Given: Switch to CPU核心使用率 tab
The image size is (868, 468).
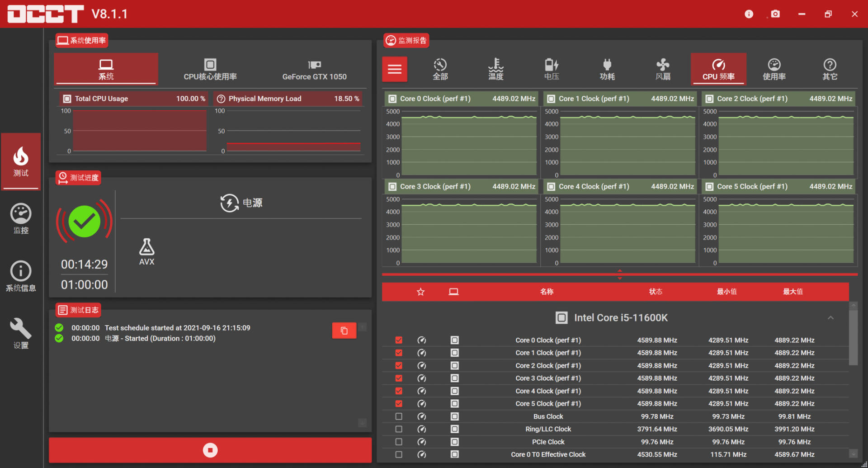Looking at the screenshot, I should [x=210, y=69].
